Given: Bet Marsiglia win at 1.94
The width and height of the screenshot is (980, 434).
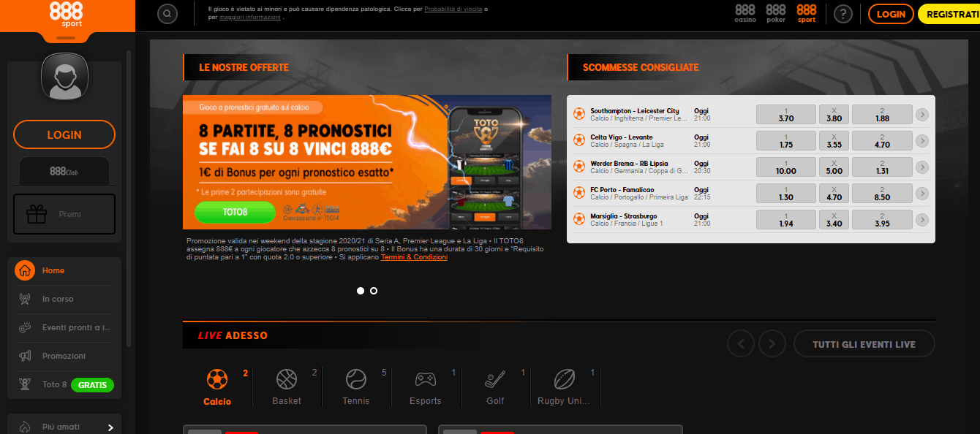Looking at the screenshot, I should point(786,220).
